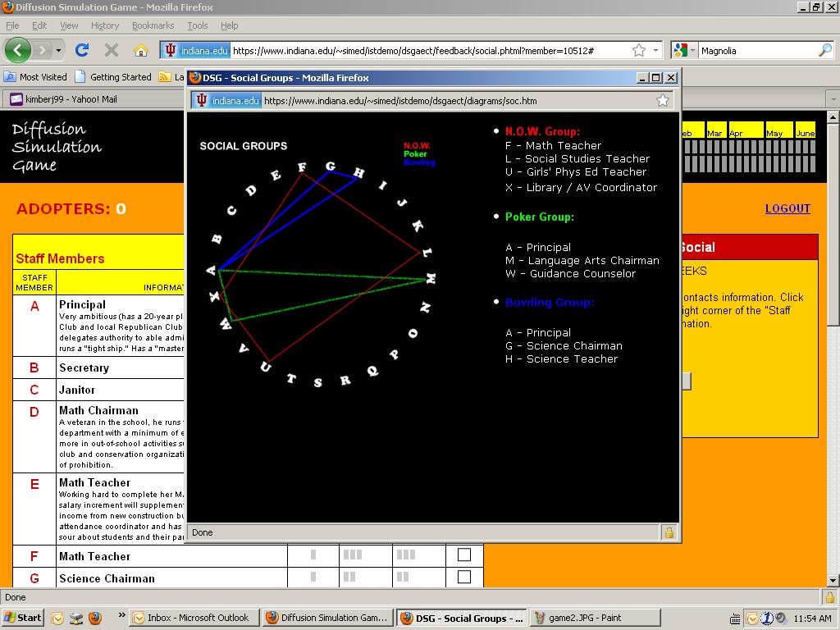The image size is (840, 630).
Task: Reload the current page
Action: (x=82, y=50)
